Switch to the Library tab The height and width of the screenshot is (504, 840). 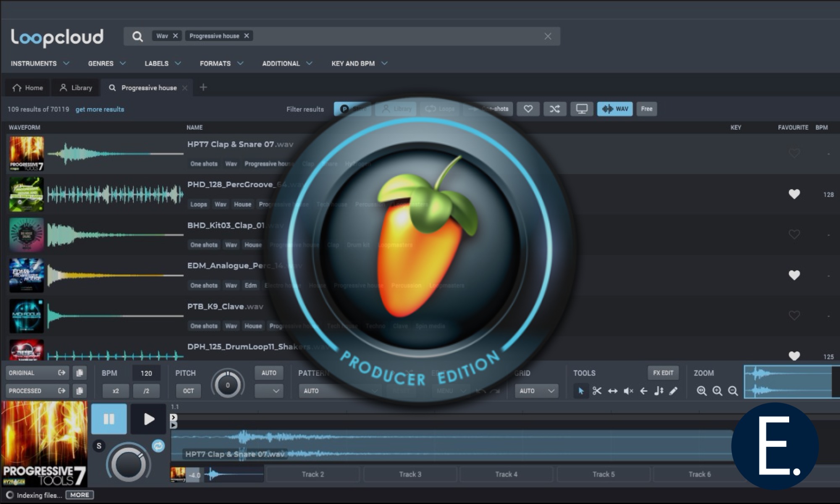76,88
